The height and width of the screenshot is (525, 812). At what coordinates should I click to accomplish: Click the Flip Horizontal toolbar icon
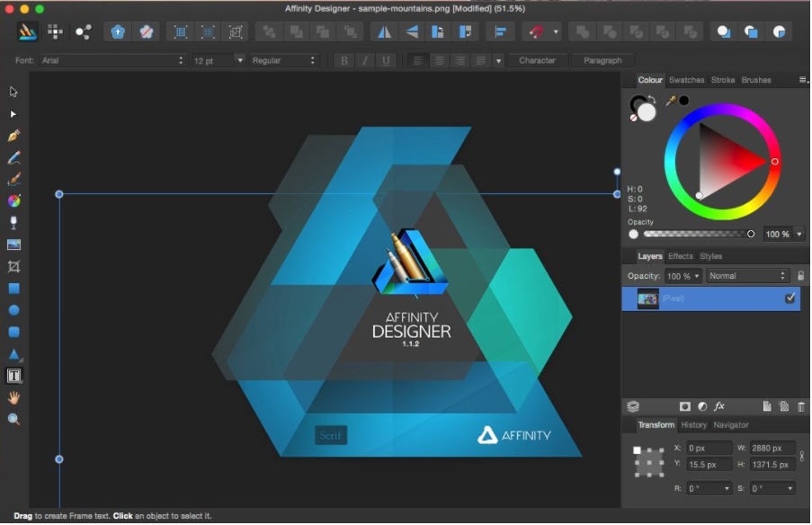pyautogui.click(x=384, y=31)
